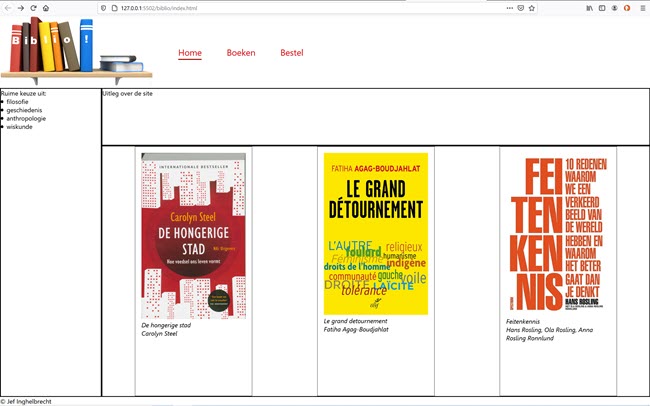The height and width of the screenshot is (406, 650).
Task: Click the 'De hongerige stad' caption title
Action: click(x=166, y=325)
